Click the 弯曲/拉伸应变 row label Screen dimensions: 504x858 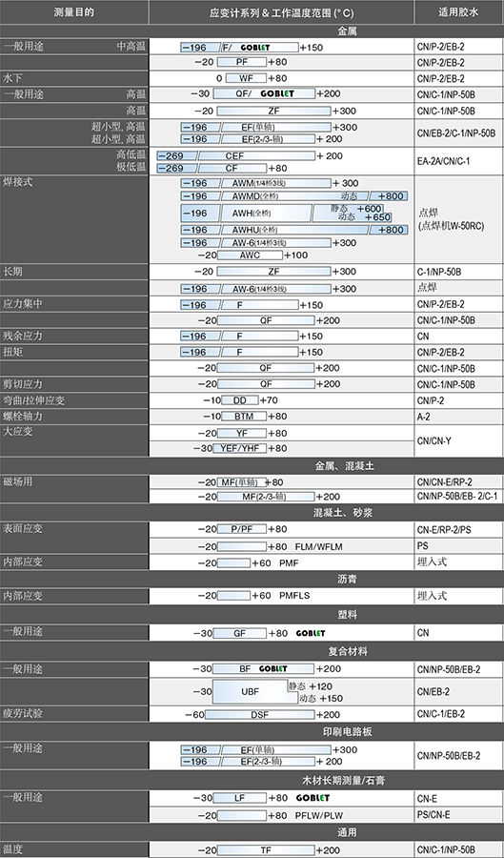pyautogui.click(x=34, y=400)
